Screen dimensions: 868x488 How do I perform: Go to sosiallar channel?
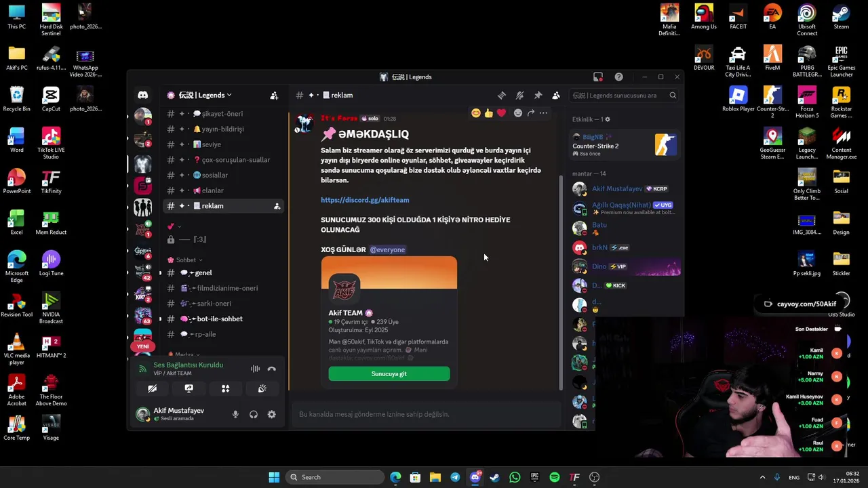pyautogui.click(x=222, y=175)
